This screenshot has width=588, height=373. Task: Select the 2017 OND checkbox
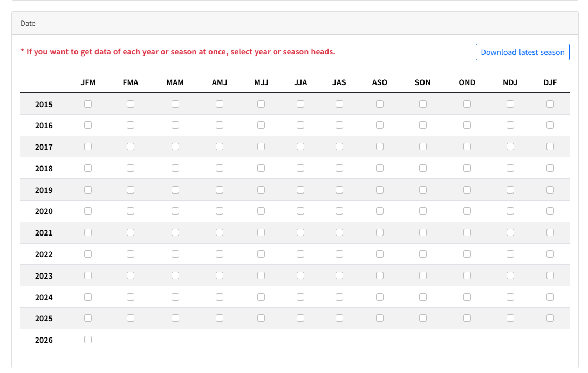467,147
